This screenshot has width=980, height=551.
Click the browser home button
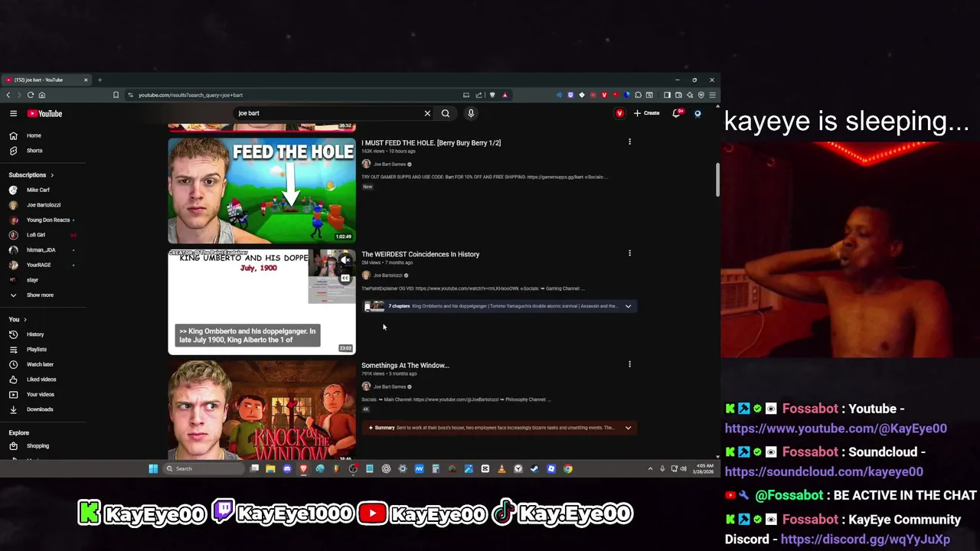point(42,95)
